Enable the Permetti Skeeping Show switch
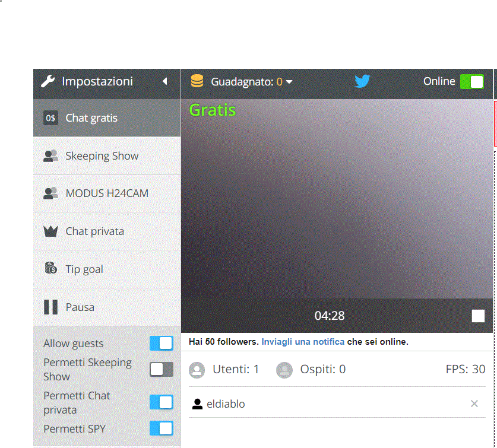Screen dimensions: 497x448 (162, 370)
